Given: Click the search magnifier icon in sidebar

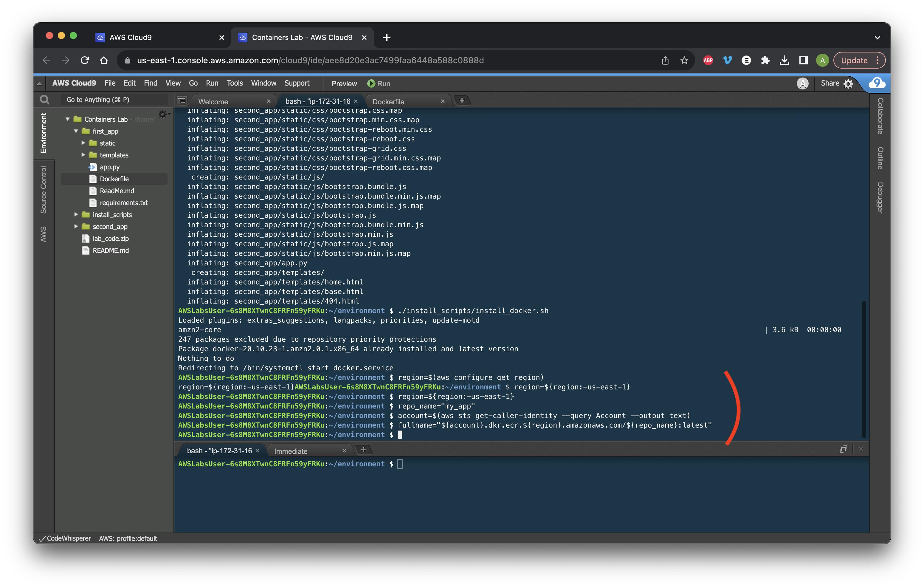Looking at the screenshot, I should point(44,100).
